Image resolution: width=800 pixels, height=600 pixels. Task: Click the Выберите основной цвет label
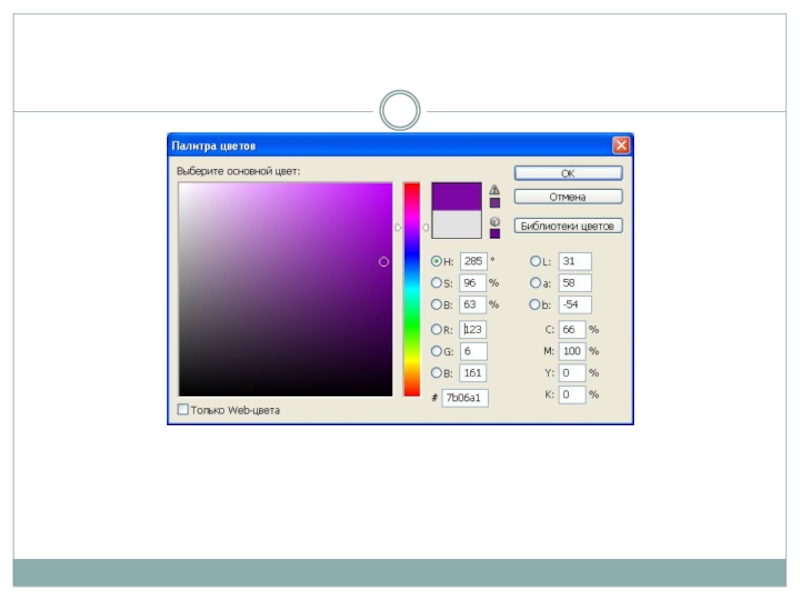pyautogui.click(x=238, y=171)
